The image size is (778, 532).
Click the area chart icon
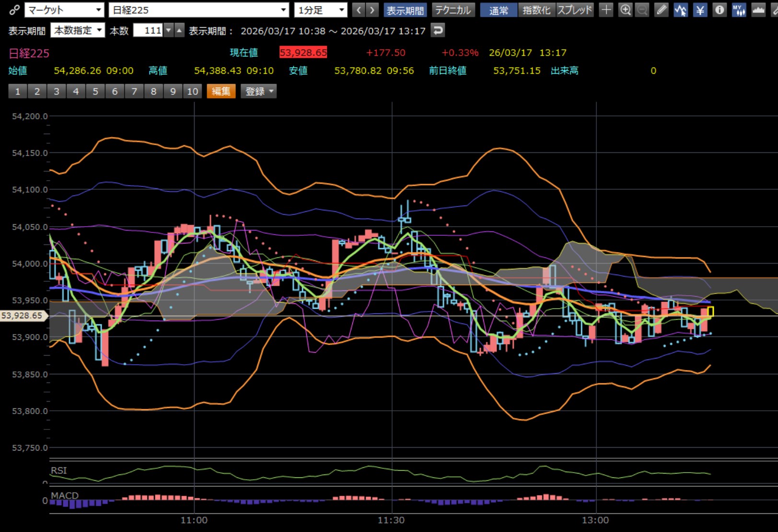pos(758,10)
